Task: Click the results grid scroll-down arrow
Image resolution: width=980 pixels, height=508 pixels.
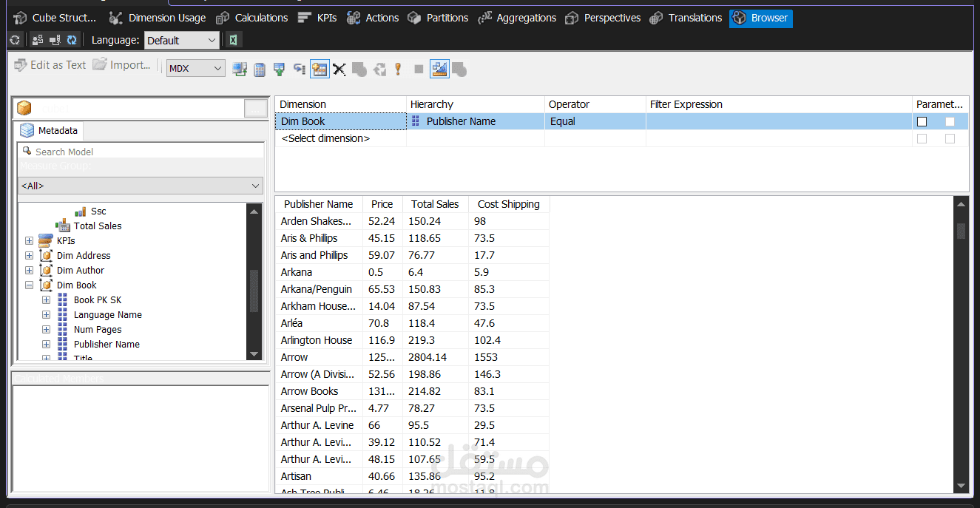Action: 962,486
